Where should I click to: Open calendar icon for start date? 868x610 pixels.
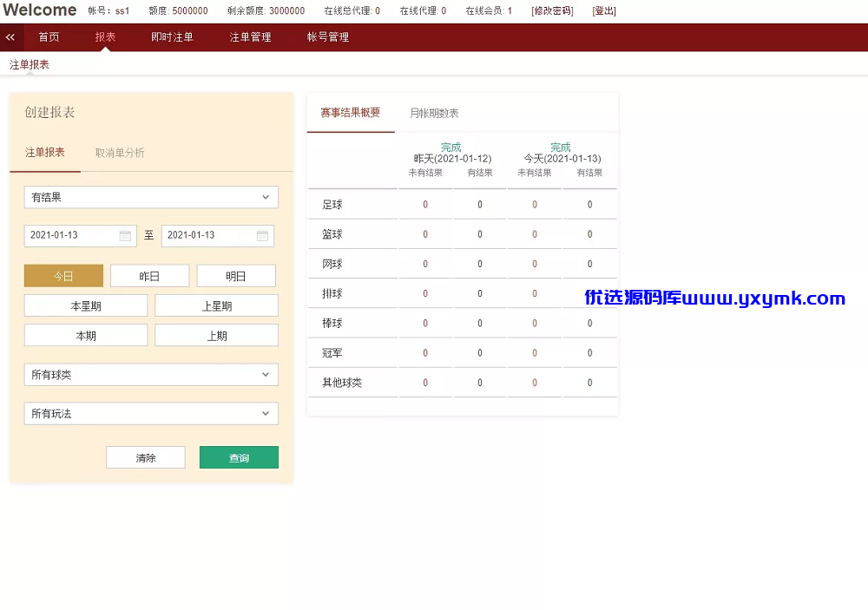125,235
